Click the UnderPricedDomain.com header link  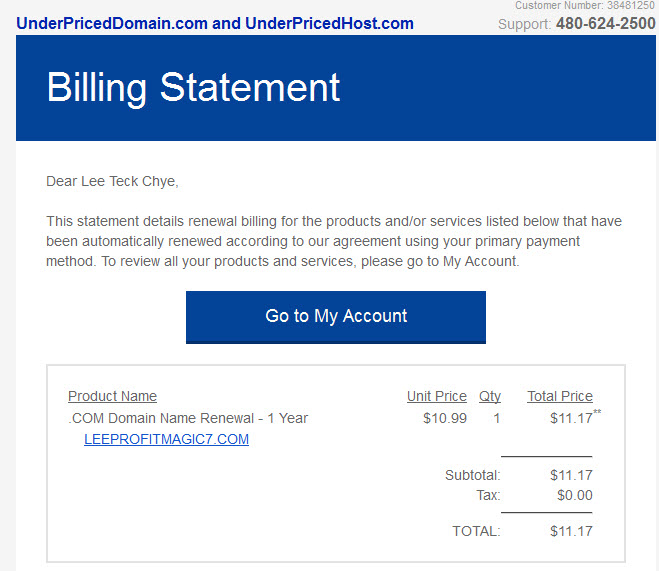(112, 24)
